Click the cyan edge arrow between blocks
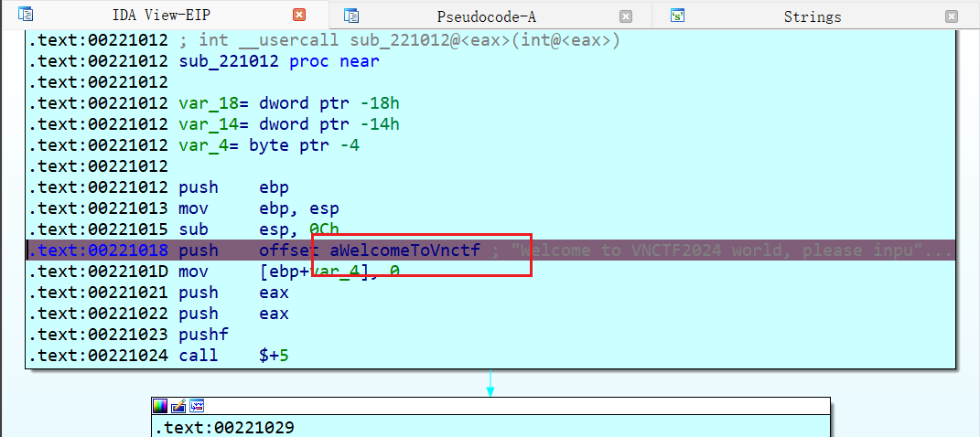The image size is (980, 437). tap(490, 384)
